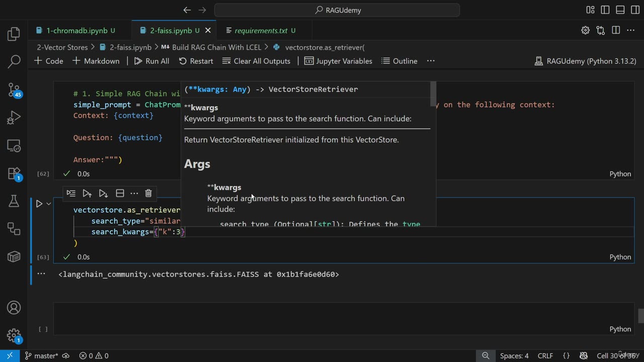Open the Explorer view in activity bar
Screen dimensions: 644x362
point(14,34)
